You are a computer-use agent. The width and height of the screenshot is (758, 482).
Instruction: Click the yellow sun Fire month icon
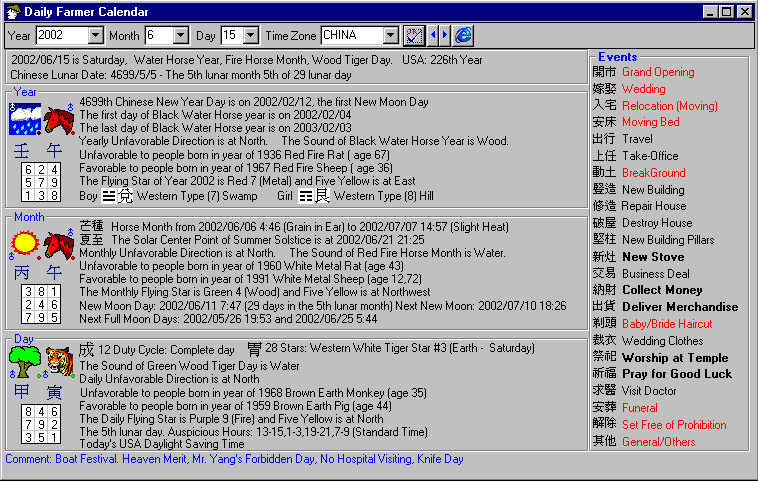pyautogui.click(x=25, y=244)
